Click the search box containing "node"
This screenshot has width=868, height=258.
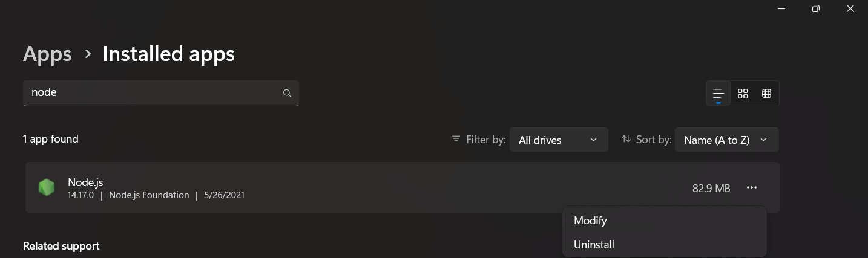[151, 93]
